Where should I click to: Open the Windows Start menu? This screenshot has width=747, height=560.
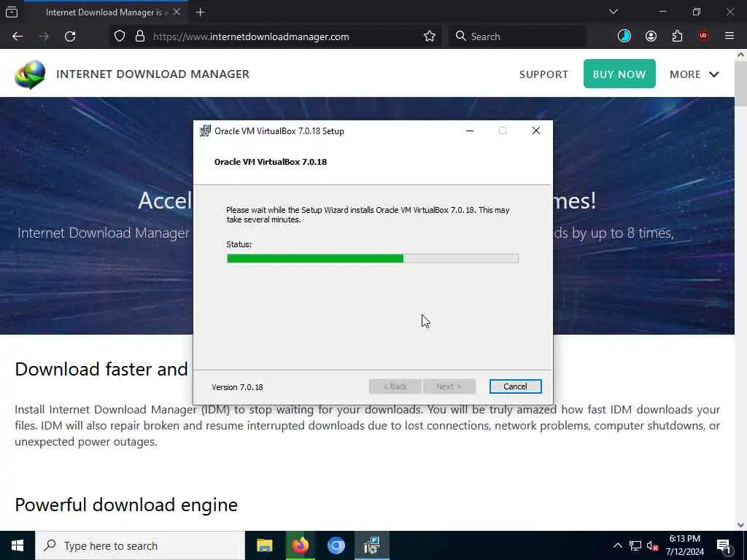pyautogui.click(x=18, y=545)
